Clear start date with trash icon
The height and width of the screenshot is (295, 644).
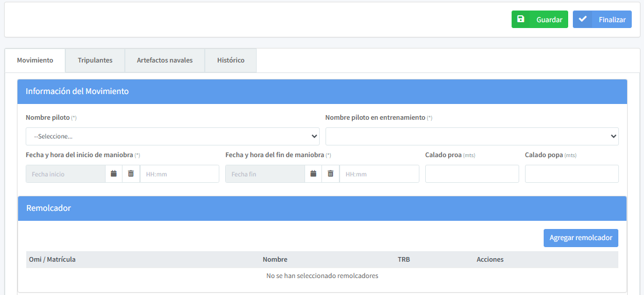pyautogui.click(x=131, y=174)
